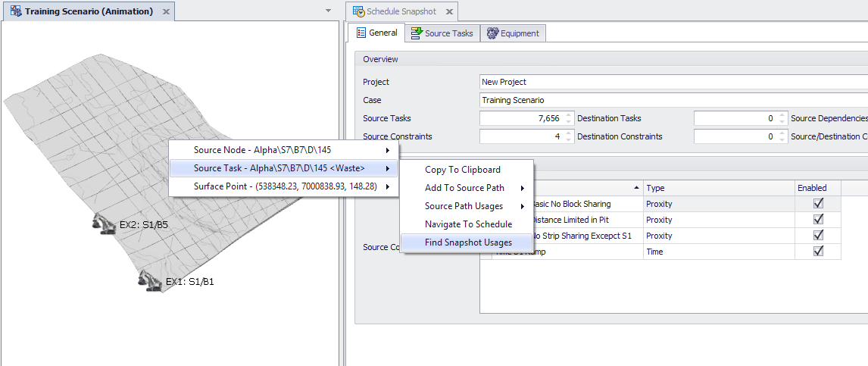The height and width of the screenshot is (366, 868).
Task: Click the Project name field
Action: (673, 82)
